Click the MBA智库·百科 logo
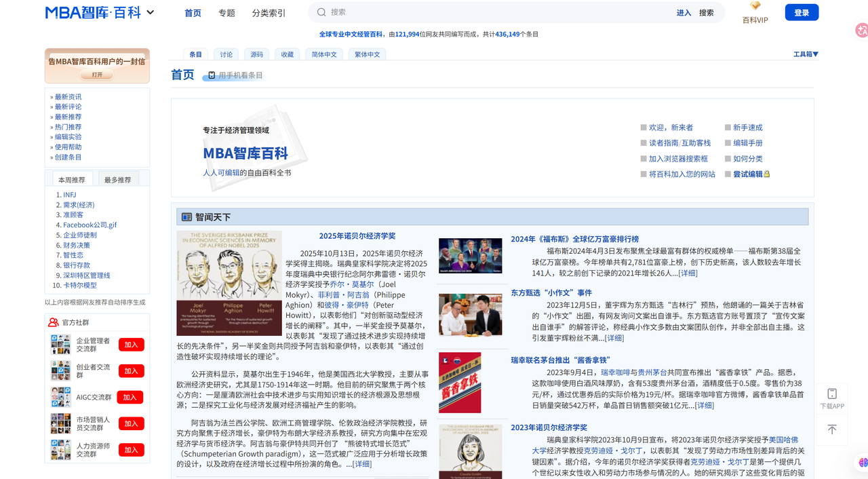The height and width of the screenshot is (479, 868). (94, 12)
